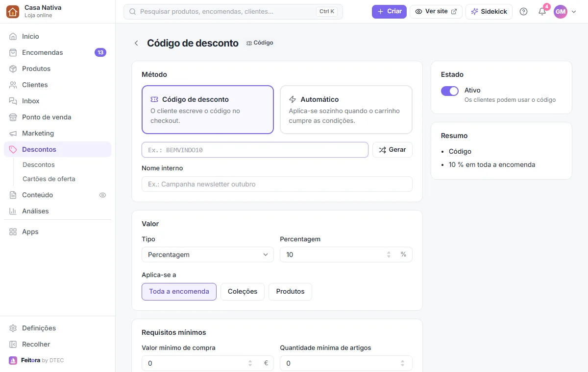
Task: Click the Percentagem value field
Action: 346,255
